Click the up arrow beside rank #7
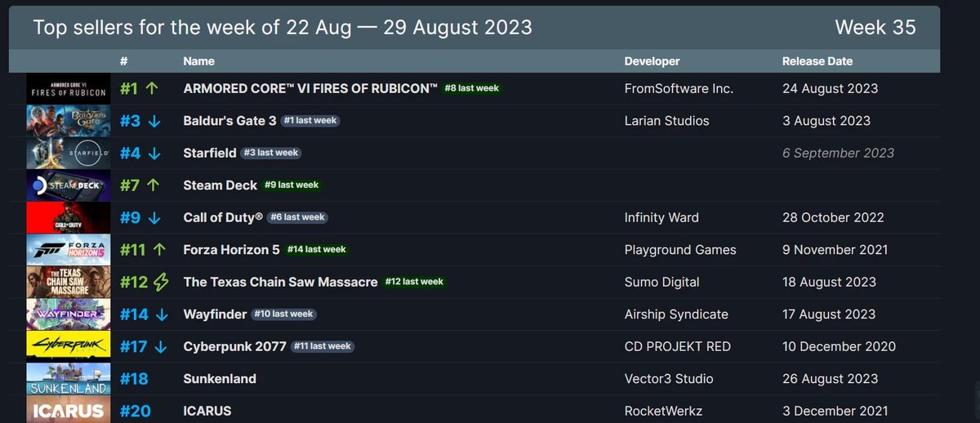Screen dimensions: 980x423 click(152, 185)
